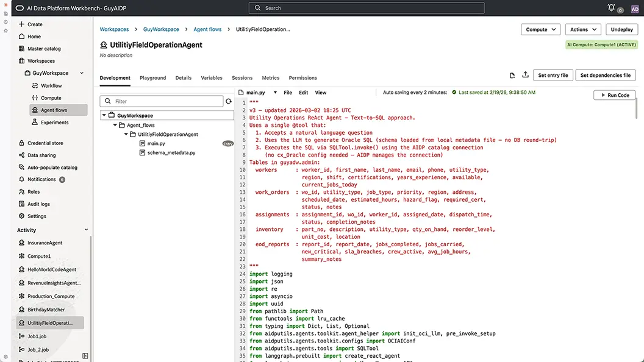Click the Set entry file button
The height and width of the screenshot is (362, 644).
click(x=553, y=75)
